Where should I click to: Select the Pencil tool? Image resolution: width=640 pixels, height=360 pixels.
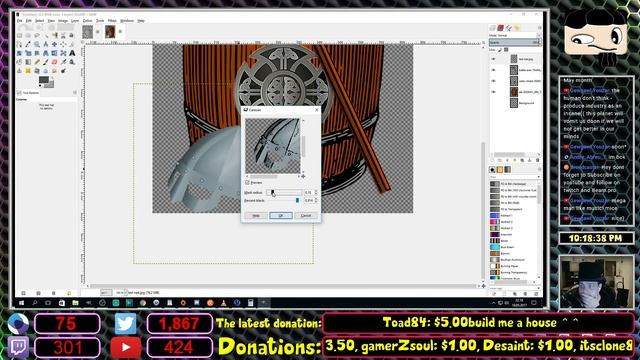tap(37, 62)
